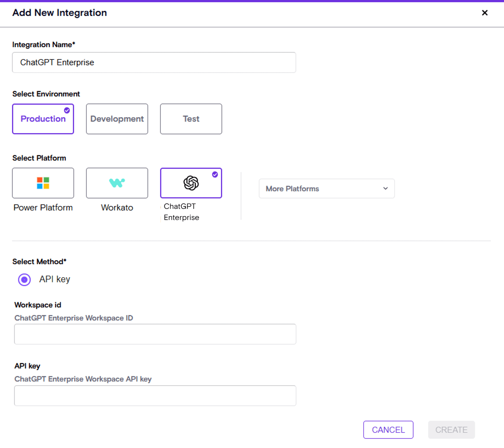Image resolution: width=504 pixels, height=448 pixels.
Task: Select the Test environment
Action: [x=191, y=119]
